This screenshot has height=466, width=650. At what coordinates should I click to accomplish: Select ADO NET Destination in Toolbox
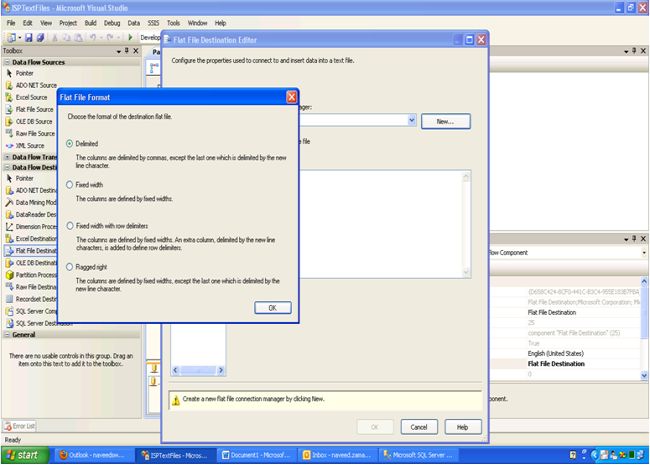pos(30,190)
